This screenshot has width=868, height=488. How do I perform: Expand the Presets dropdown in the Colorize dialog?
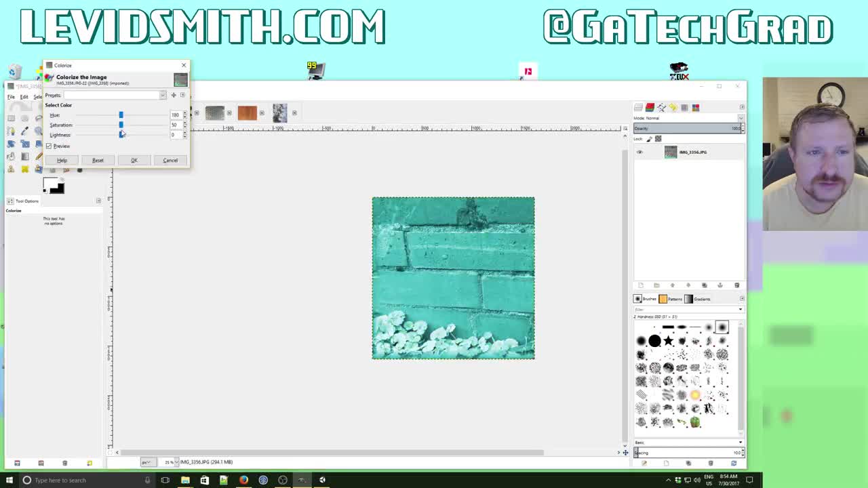coord(163,96)
